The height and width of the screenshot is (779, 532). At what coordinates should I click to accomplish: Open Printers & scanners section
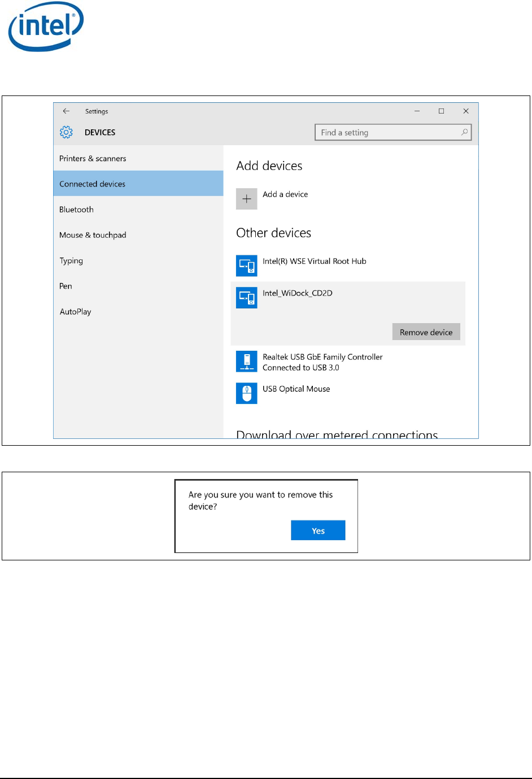point(138,158)
